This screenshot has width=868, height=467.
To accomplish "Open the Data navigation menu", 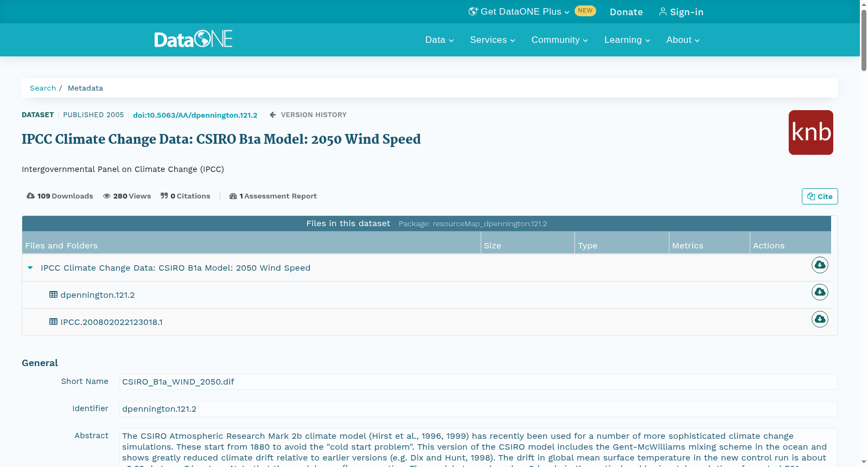I will pyautogui.click(x=439, y=40).
